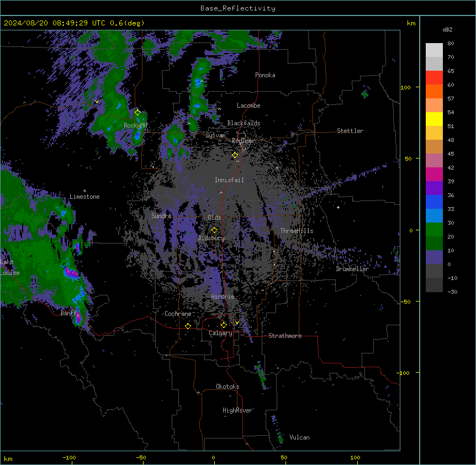Select the light blue 30-33 dBZ legend swatch
The image size is (476, 465).
click(x=434, y=216)
